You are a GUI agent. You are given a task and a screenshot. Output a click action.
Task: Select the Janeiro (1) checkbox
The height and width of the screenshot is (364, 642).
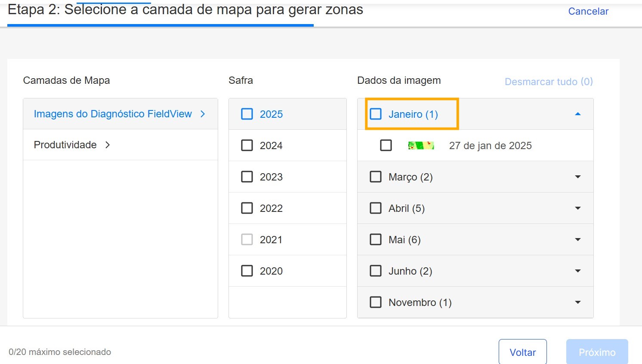[x=376, y=114]
